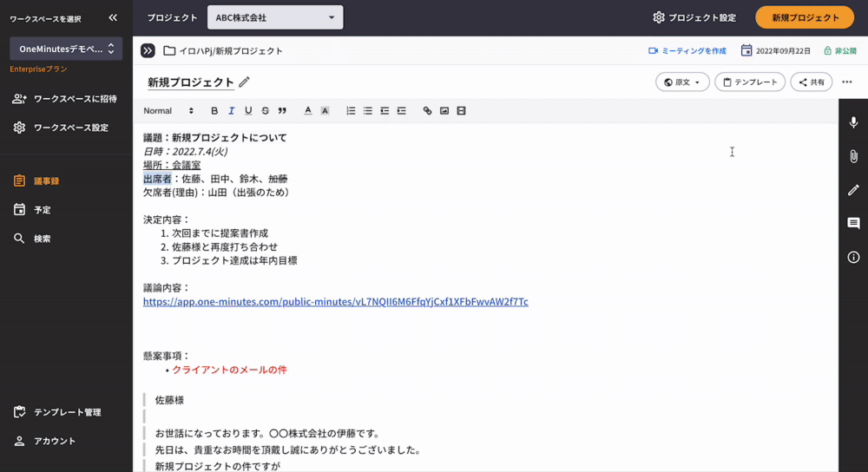Open the comments chat icon
868x472 pixels.
[853, 223]
